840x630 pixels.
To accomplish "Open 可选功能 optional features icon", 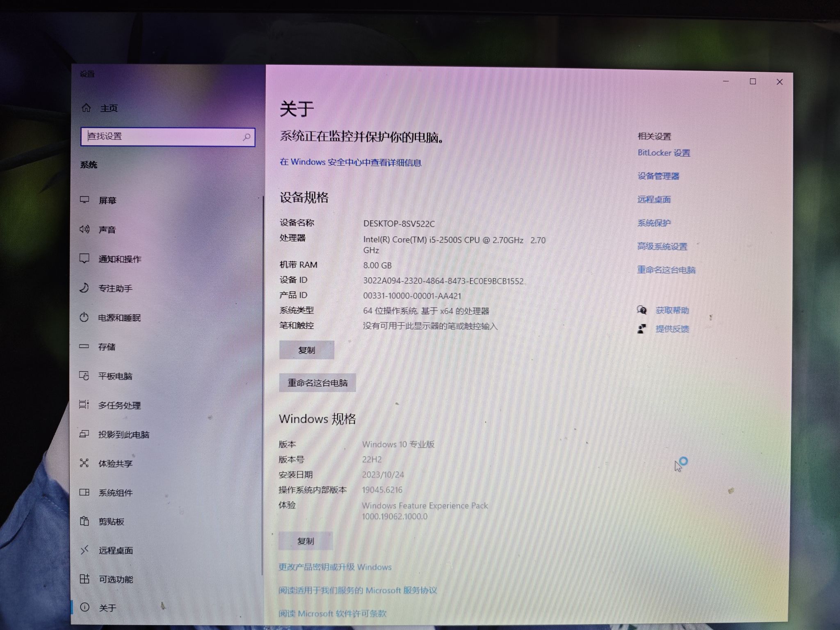I will (x=84, y=579).
